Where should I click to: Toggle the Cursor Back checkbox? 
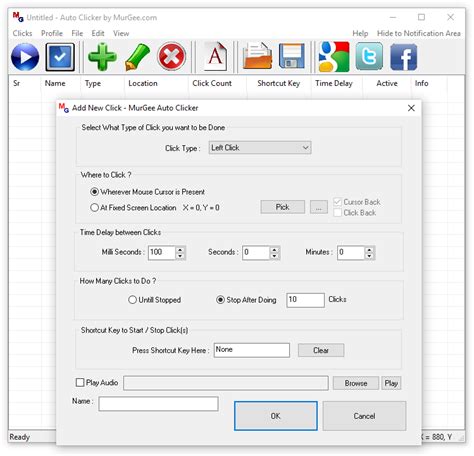click(337, 202)
